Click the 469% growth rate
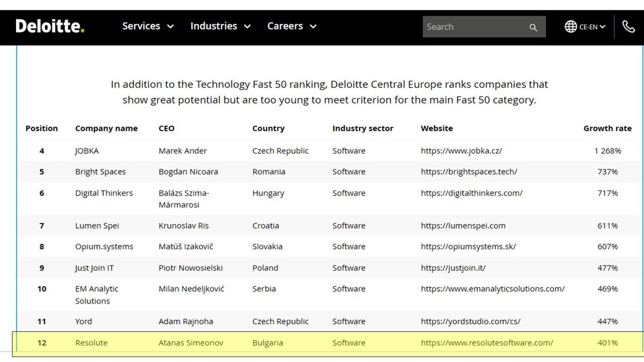Viewport: 644px width, 362px height. click(x=608, y=289)
